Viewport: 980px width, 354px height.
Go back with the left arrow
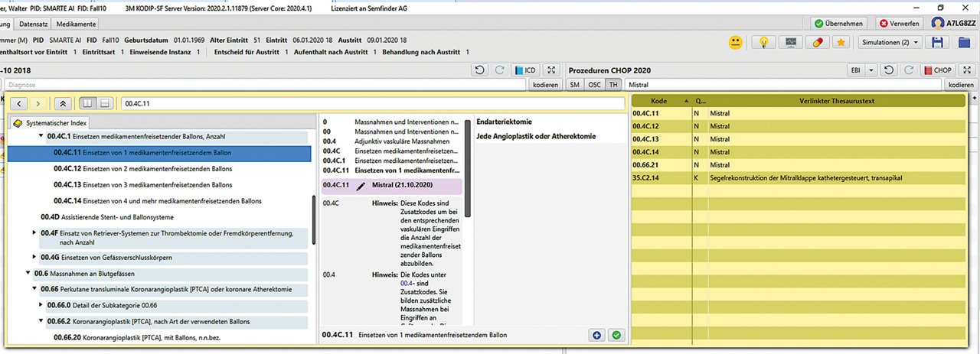18,102
